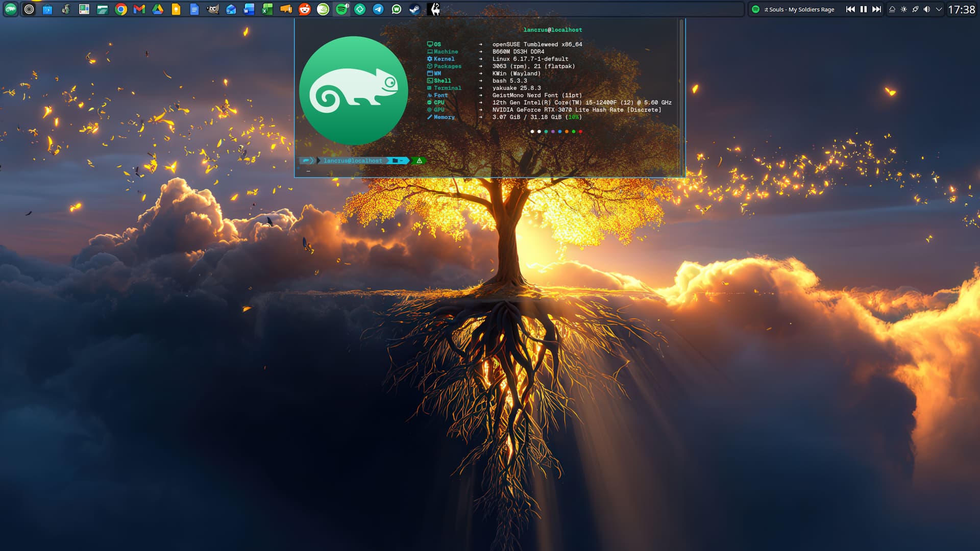Open Reddit shortcut in panel
Viewport: 980px width, 551px height.
point(305,9)
